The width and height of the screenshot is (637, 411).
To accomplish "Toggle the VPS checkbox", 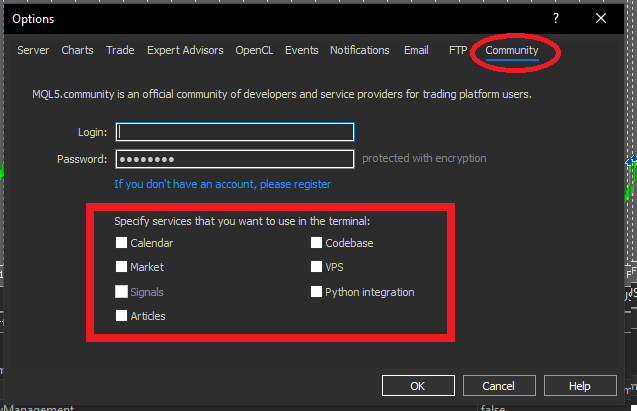I will tap(316, 268).
